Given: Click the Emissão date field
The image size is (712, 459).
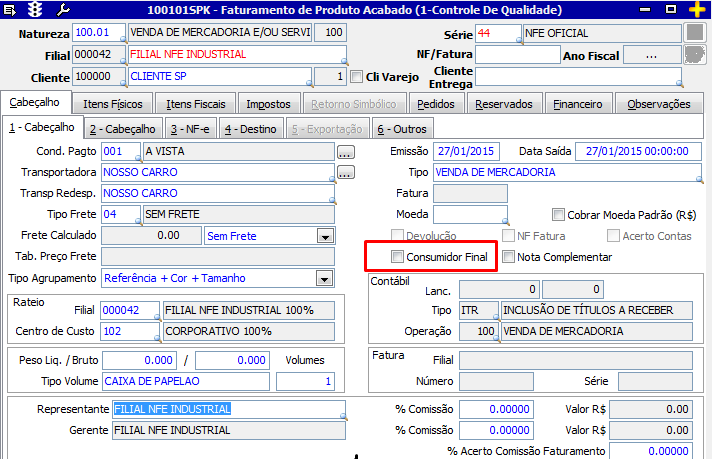Looking at the screenshot, I should [x=466, y=152].
